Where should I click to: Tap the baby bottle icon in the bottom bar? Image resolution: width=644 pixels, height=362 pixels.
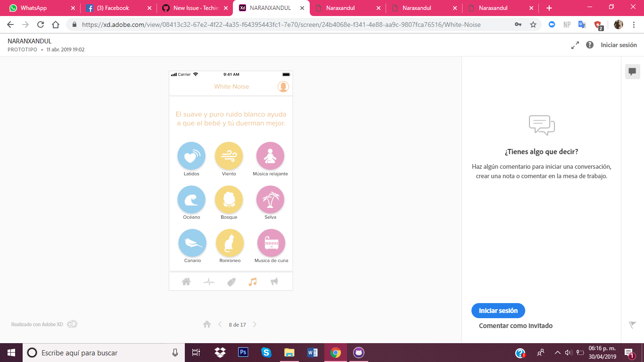231,282
